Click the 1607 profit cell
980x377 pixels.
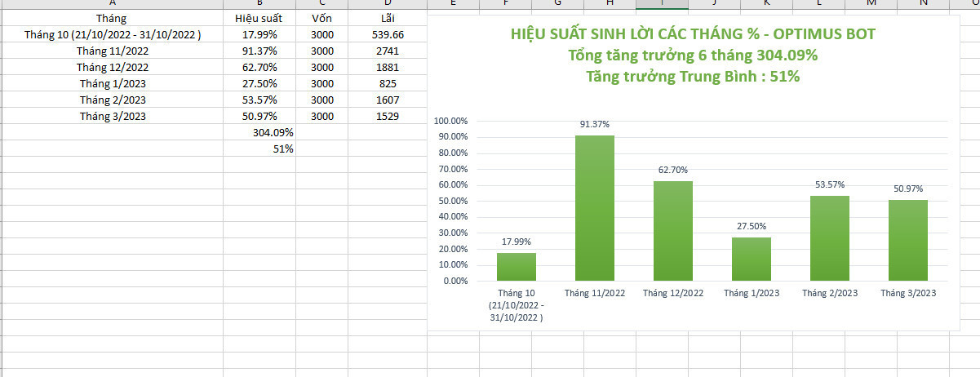pyautogui.click(x=387, y=100)
